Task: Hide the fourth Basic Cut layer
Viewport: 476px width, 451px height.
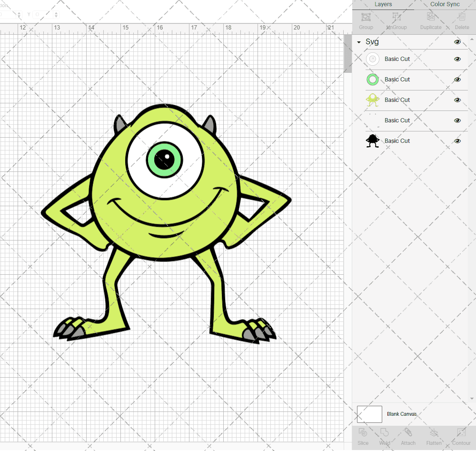Action: point(457,120)
